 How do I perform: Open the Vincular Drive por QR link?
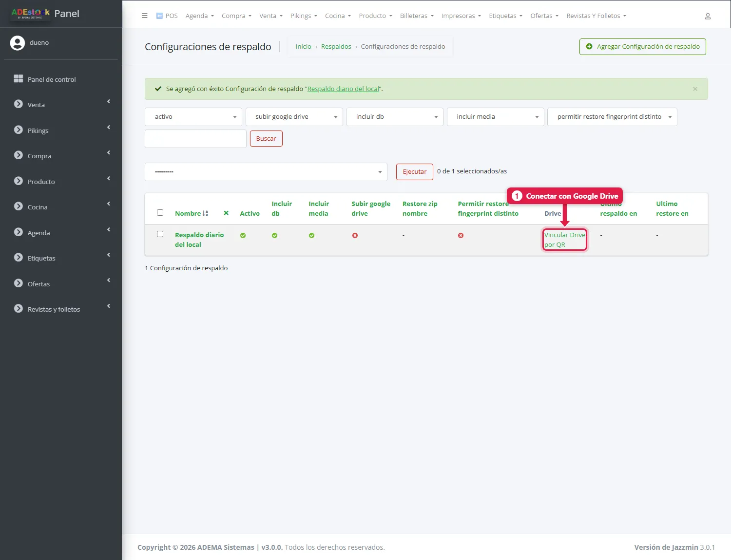(564, 240)
